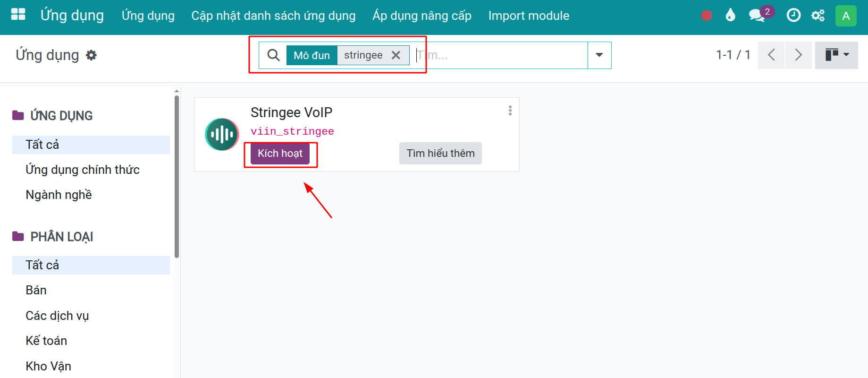The width and height of the screenshot is (868, 378).
Task: Open the user avatar A menu
Action: [x=846, y=16]
